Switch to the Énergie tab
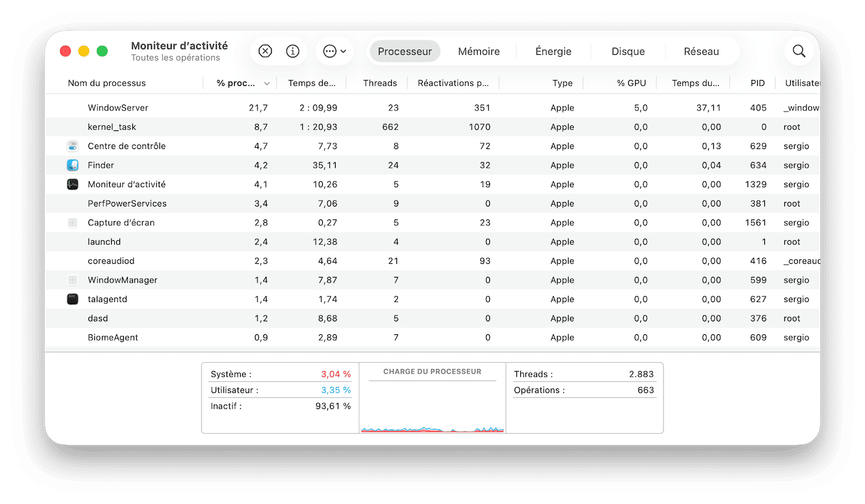The height and width of the screenshot is (504, 865). [x=553, y=52]
